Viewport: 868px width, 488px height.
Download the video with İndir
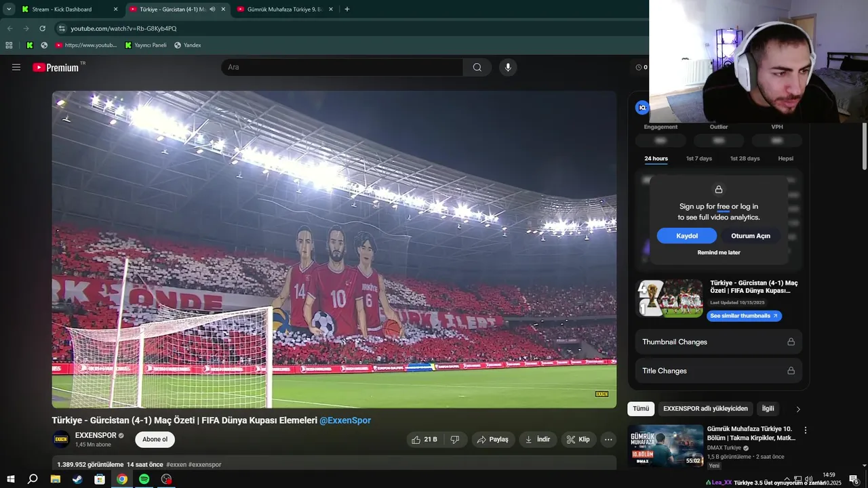(x=538, y=439)
